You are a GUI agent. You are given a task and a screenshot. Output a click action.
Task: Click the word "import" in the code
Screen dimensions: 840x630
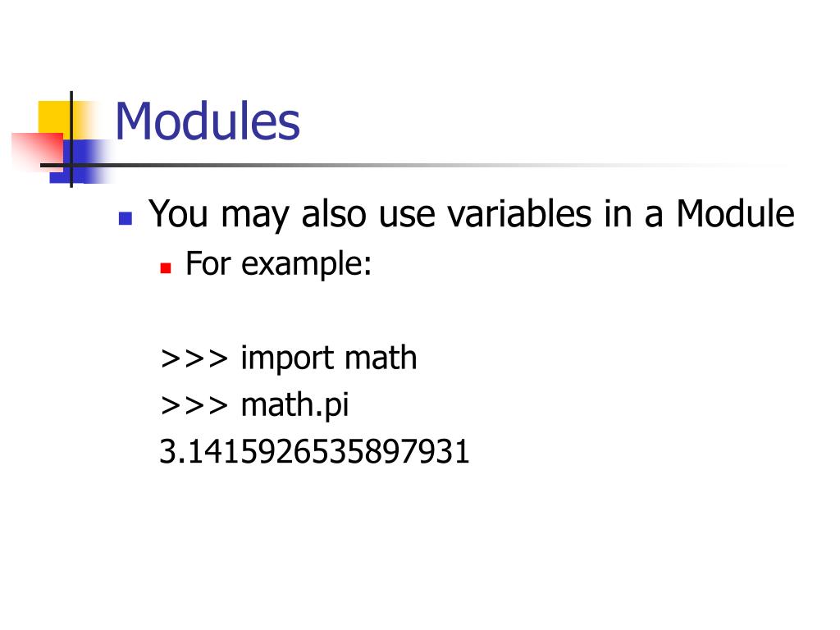pyautogui.click(x=286, y=358)
